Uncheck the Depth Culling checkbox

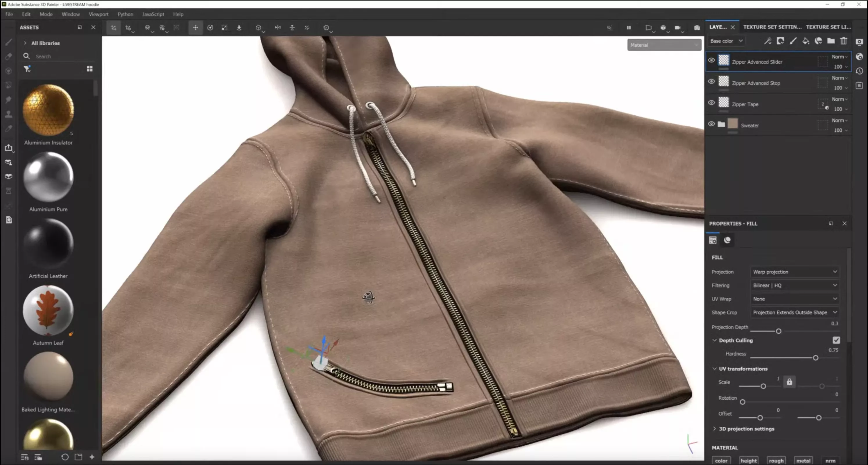pos(836,340)
